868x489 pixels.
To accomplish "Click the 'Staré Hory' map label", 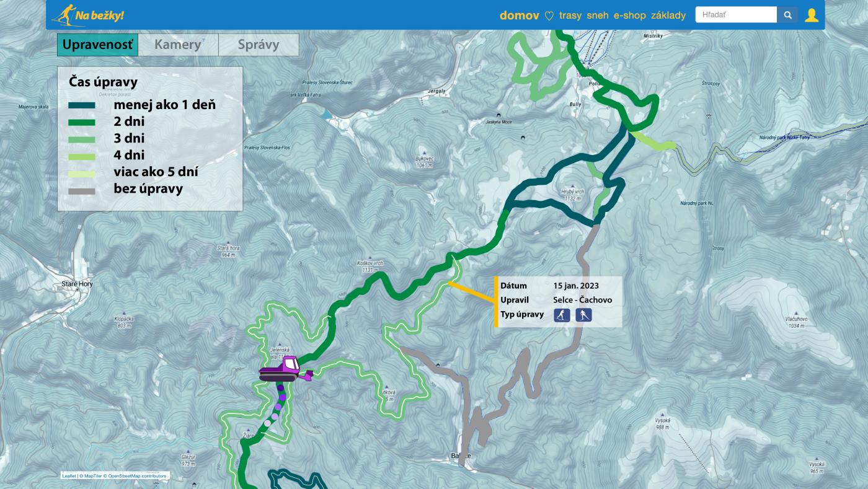I will coord(77,284).
